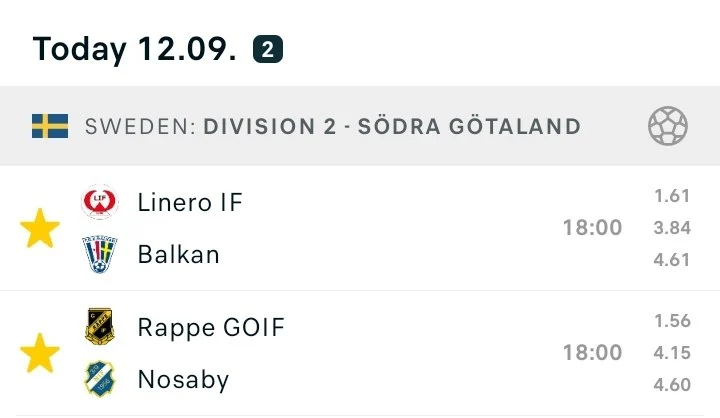Screen dimensions: 720x418
Task: Toggle favorite star for Rappe GOIF match
Action: click(x=40, y=354)
